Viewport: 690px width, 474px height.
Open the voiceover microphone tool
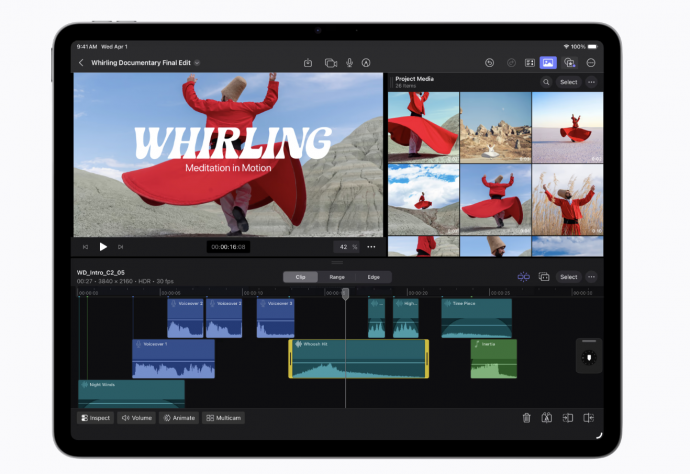point(350,63)
